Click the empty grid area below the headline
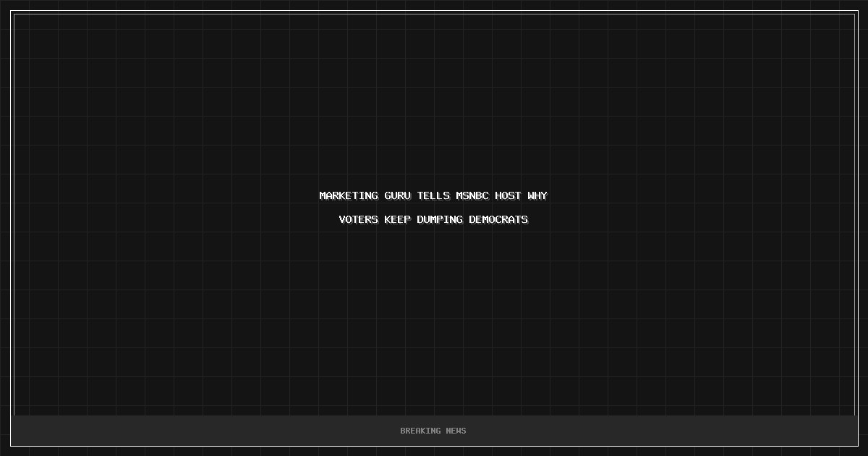The height and width of the screenshot is (456, 868). (x=434, y=318)
